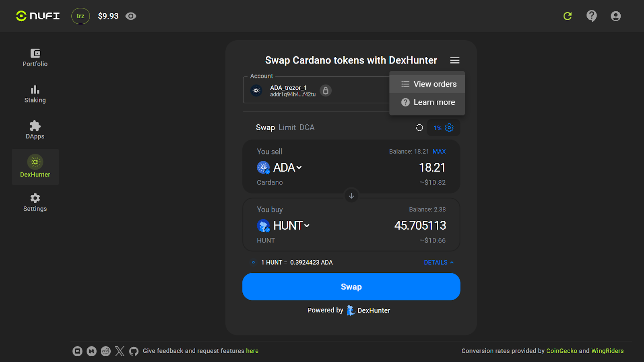This screenshot has width=644, height=362.
Task: Click the ~$10.82 sell value
Action: (x=433, y=183)
